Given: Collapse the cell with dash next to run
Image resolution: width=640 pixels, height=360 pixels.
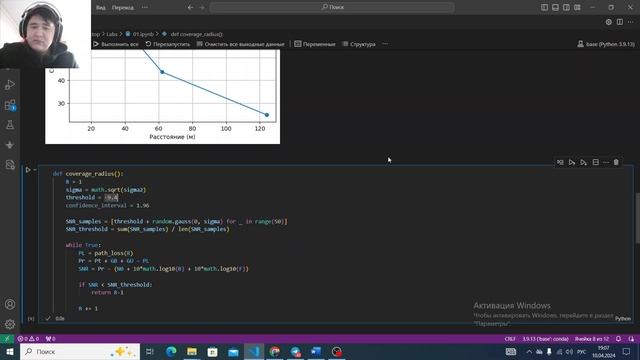Looking at the screenshot, I should [35, 169].
